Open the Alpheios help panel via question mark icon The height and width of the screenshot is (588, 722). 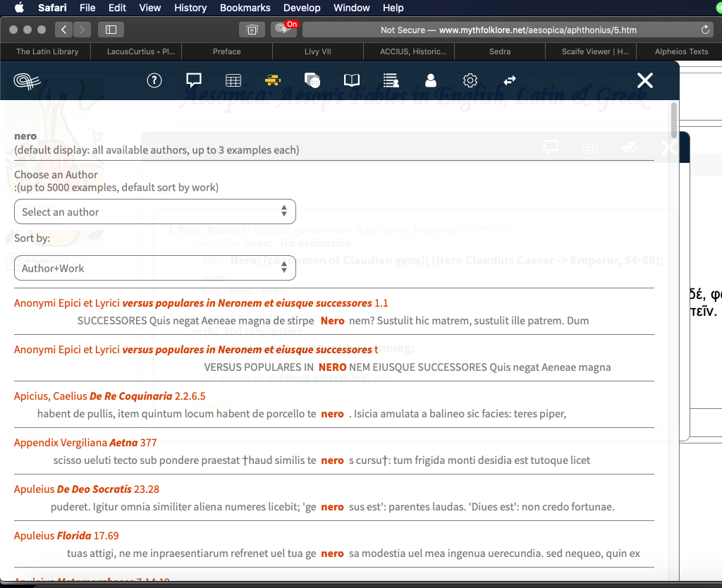click(154, 80)
